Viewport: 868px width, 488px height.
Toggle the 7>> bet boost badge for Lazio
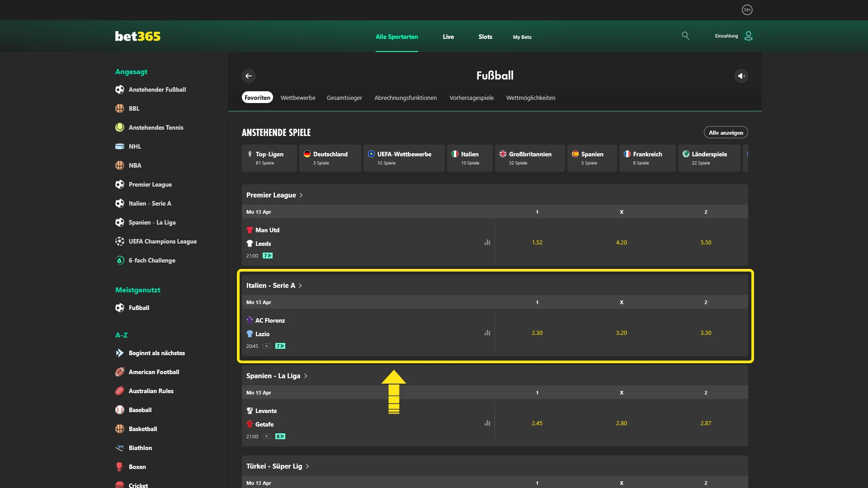[x=280, y=346]
